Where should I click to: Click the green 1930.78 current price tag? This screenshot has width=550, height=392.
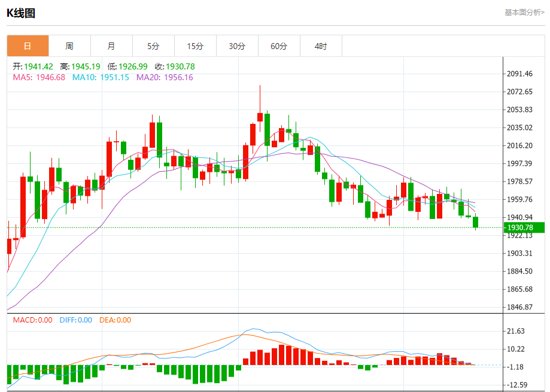(x=524, y=227)
